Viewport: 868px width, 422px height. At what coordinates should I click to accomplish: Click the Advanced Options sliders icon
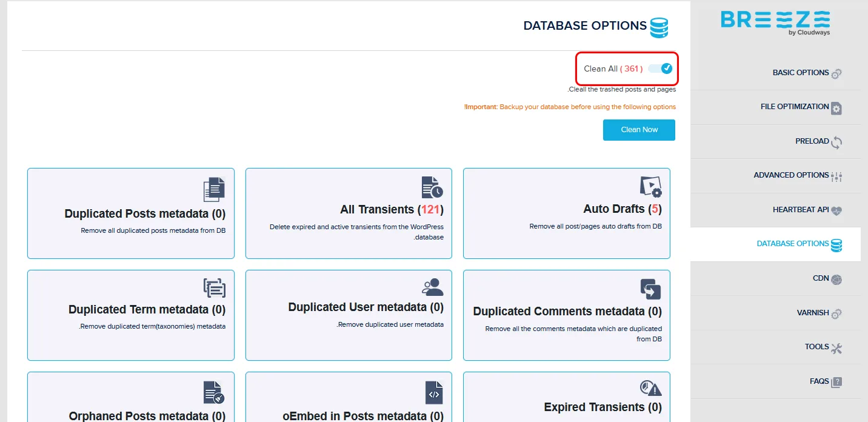pos(836,176)
